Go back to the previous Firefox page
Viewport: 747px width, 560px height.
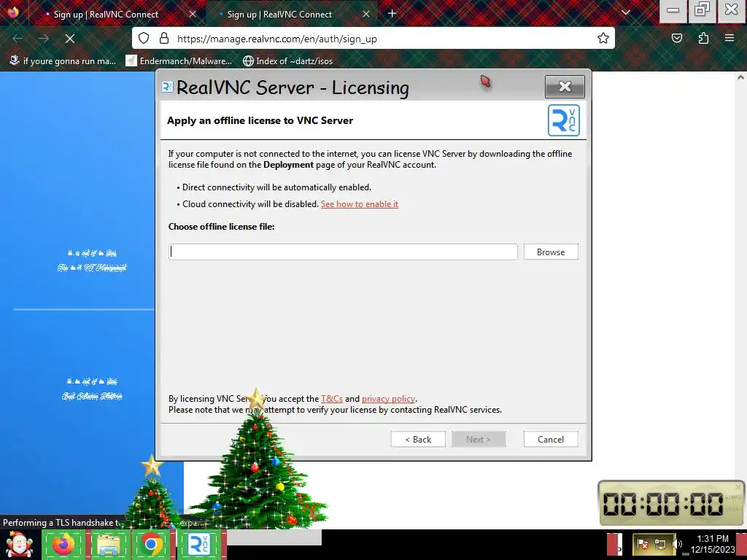pos(18,39)
